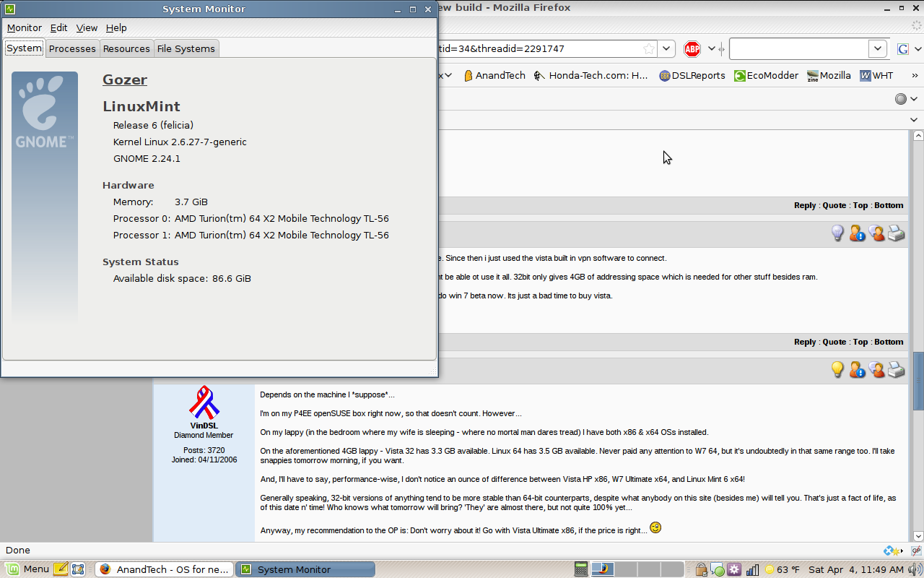
Task: Toggle the System Monitor taskbar button
Action: coord(306,569)
